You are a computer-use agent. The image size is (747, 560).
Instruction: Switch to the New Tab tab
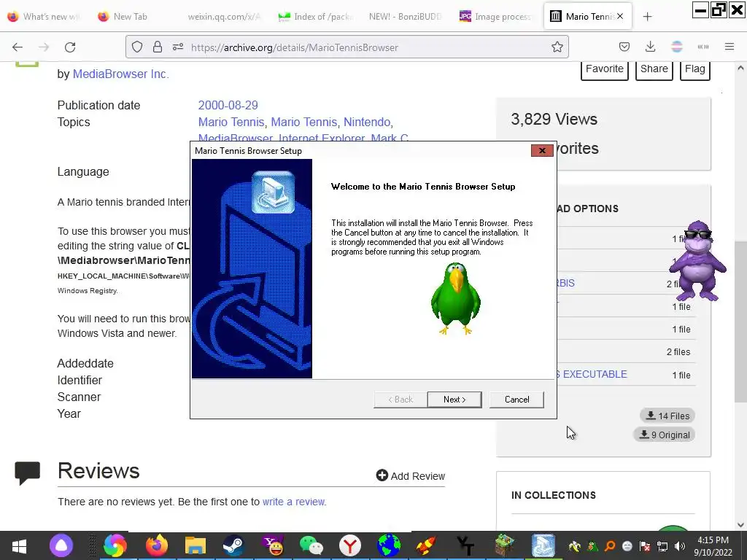click(x=130, y=17)
